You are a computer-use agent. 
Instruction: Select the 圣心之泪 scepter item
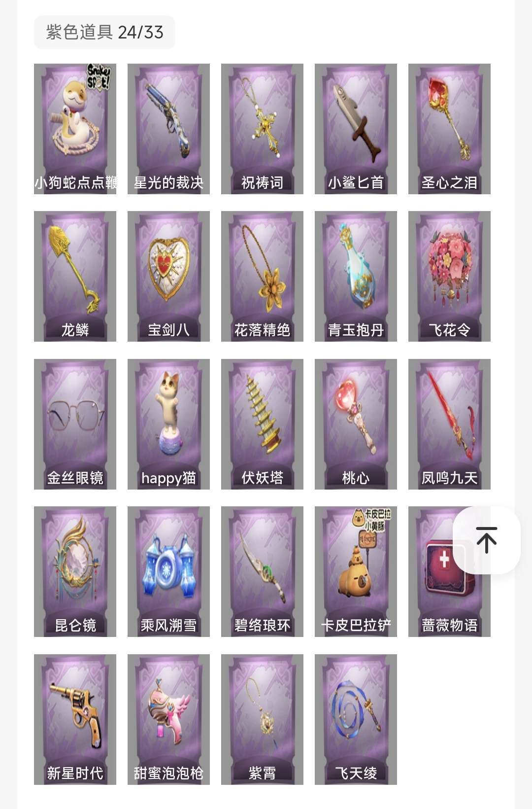pyautogui.click(x=449, y=129)
